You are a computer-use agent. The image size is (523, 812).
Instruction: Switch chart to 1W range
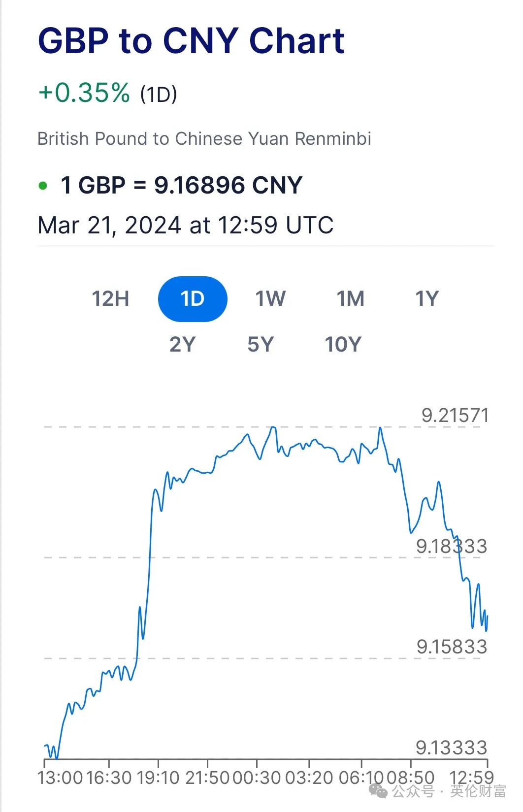coord(270,299)
